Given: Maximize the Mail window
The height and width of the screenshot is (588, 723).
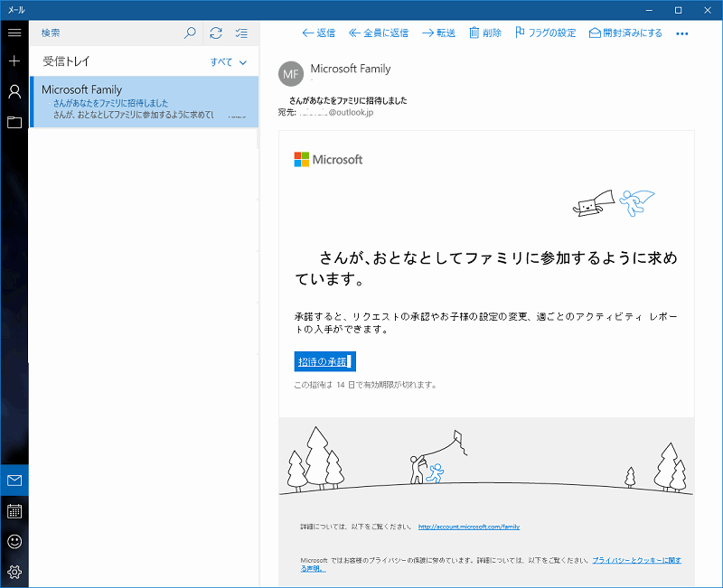Looking at the screenshot, I should point(679,10).
